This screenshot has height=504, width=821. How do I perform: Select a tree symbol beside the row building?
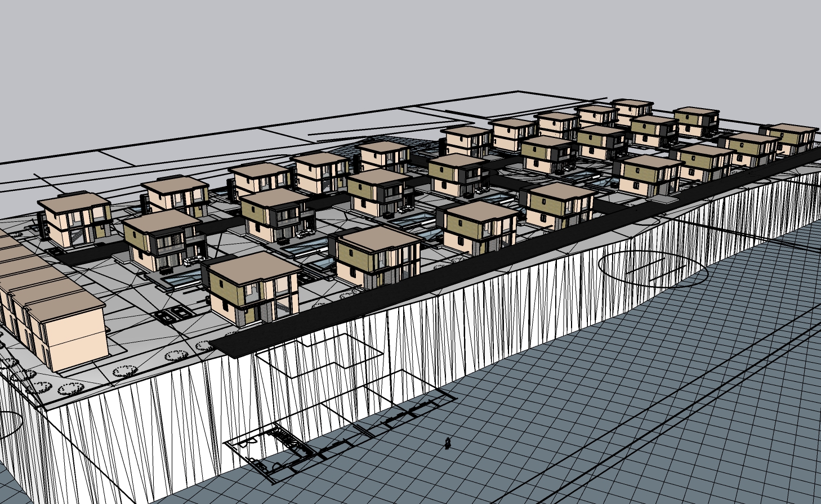(124, 371)
